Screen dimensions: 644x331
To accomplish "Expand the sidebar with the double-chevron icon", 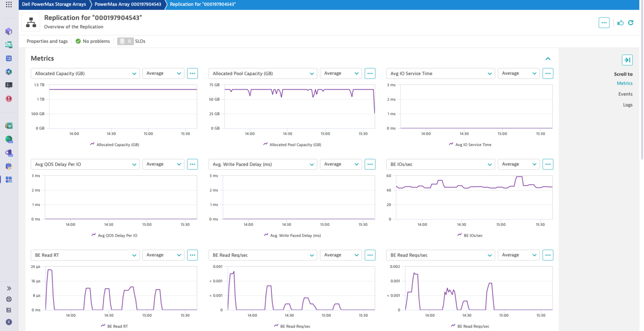I will pos(9,288).
